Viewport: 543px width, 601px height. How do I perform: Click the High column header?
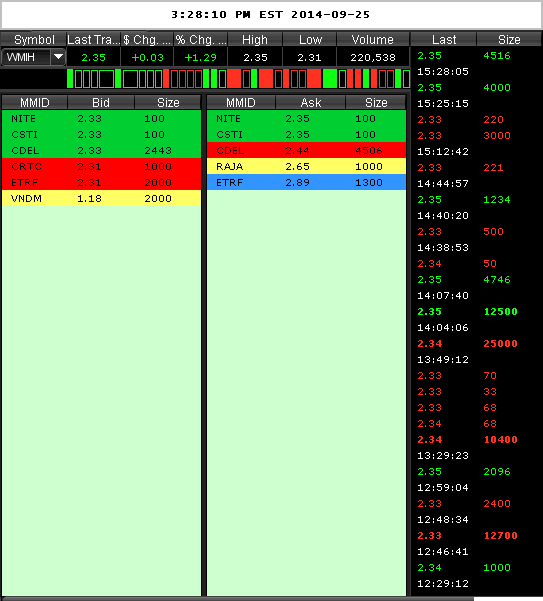pos(255,39)
